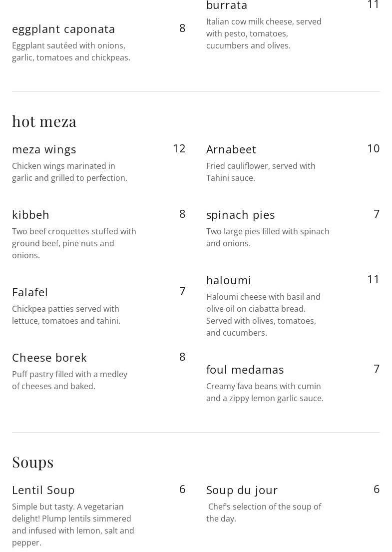Click the Falafel dish name

pyautogui.click(x=30, y=292)
